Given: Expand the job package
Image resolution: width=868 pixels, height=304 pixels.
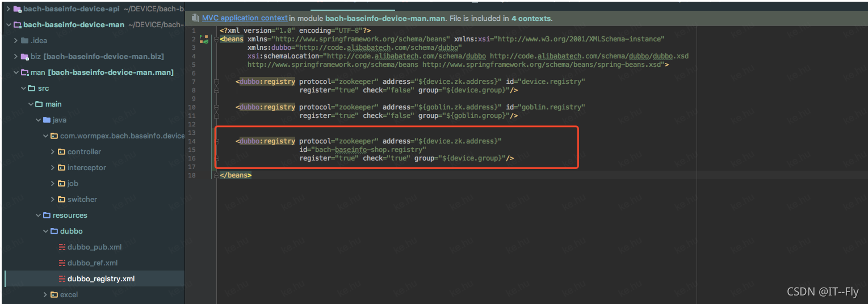Looking at the screenshot, I should point(53,184).
